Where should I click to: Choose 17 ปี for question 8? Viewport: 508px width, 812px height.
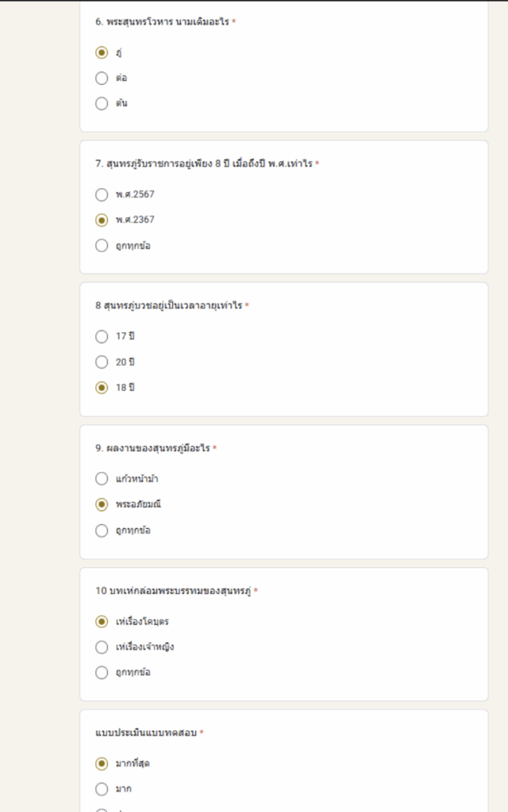point(102,336)
